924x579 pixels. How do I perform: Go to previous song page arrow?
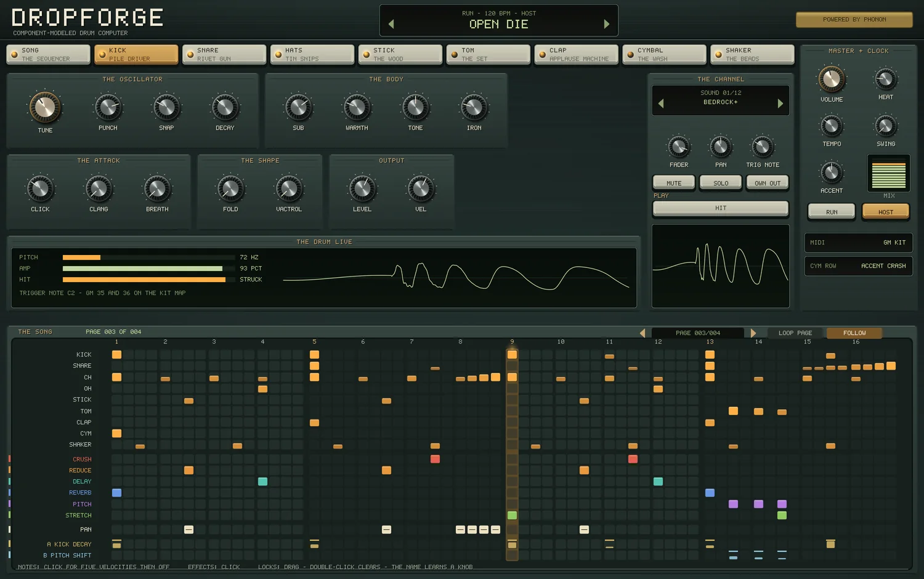642,333
